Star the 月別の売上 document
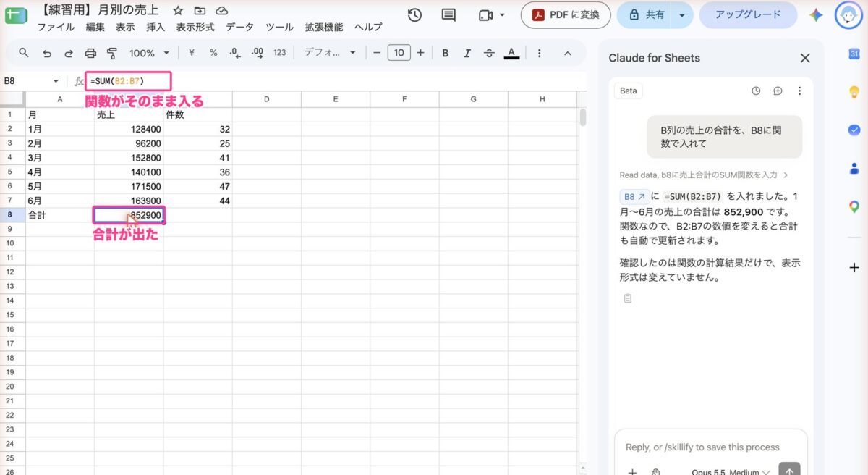The height and width of the screenshot is (475, 868). tap(177, 11)
